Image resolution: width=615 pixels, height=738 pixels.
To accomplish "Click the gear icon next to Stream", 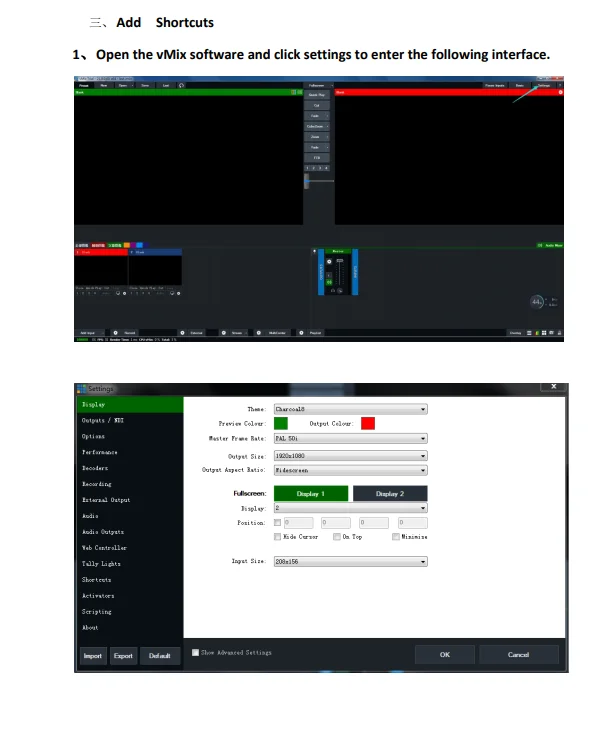I will (x=224, y=333).
